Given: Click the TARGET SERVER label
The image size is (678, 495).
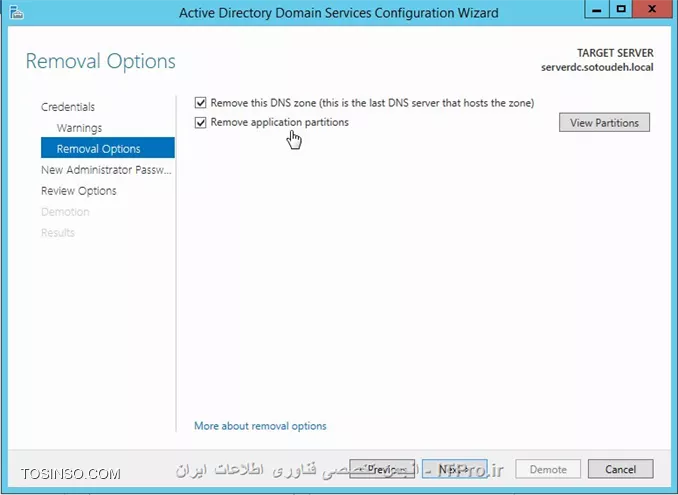Looking at the screenshot, I should point(615,53).
